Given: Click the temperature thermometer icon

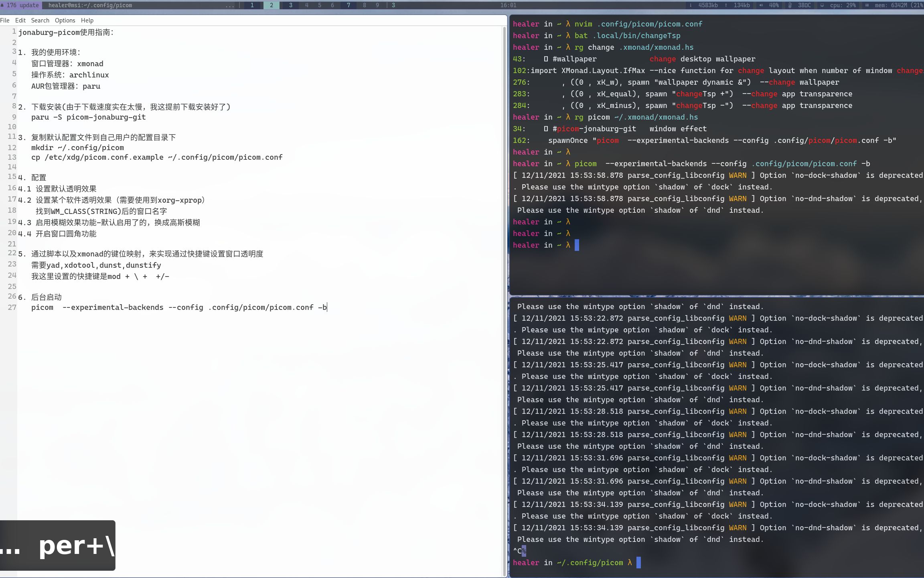Looking at the screenshot, I should 790,5.
